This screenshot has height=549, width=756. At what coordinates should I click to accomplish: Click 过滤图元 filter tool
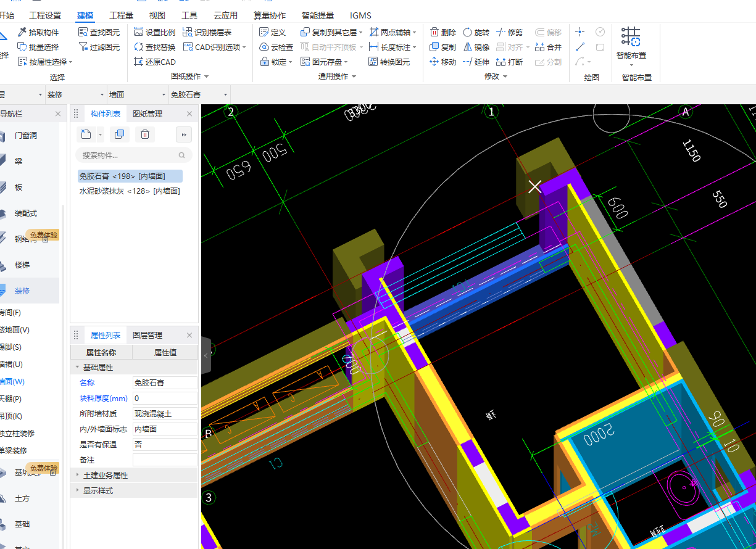99,47
